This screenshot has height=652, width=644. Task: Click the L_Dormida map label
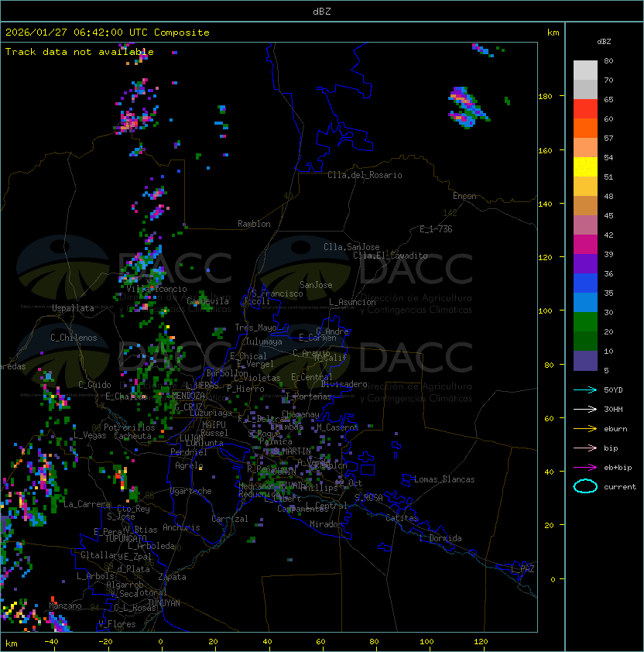tap(440, 538)
